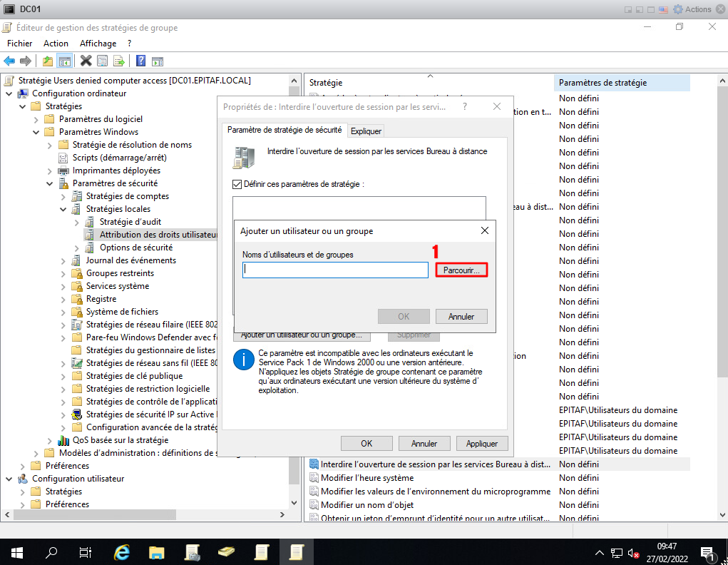The width and height of the screenshot is (728, 565).
Task: Click the back arrow toolbar icon
Action: point(9,61)
